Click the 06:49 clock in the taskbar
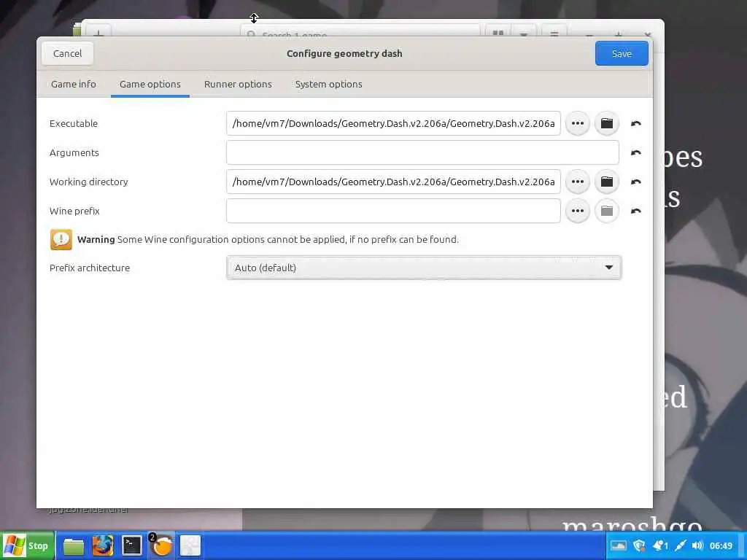Viewport: 747px width, 560px height. pyautogui.click(x=721, y=545)
